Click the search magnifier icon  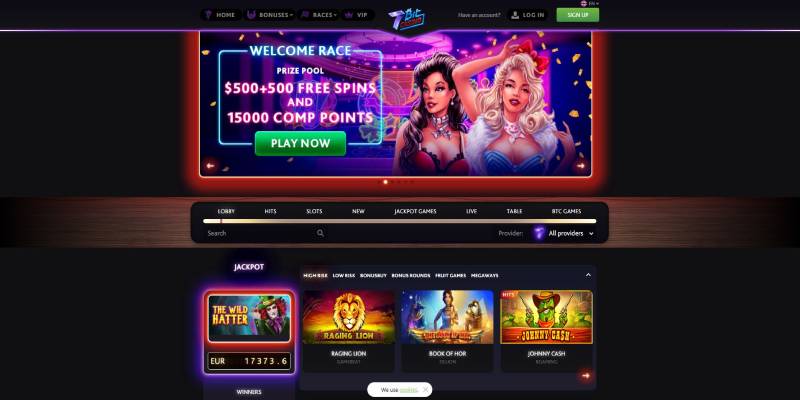pyautogui.click(x=320, y=233)
